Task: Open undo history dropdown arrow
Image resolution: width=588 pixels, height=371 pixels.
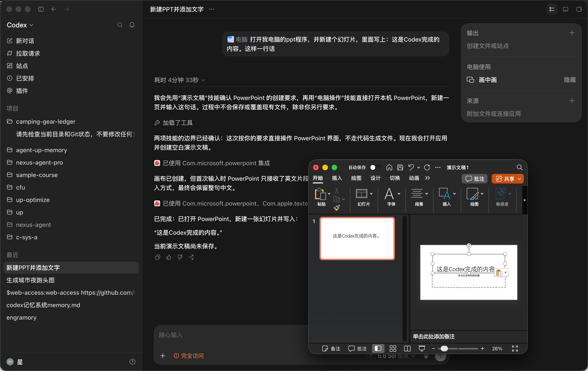Action: click(419, 168)
